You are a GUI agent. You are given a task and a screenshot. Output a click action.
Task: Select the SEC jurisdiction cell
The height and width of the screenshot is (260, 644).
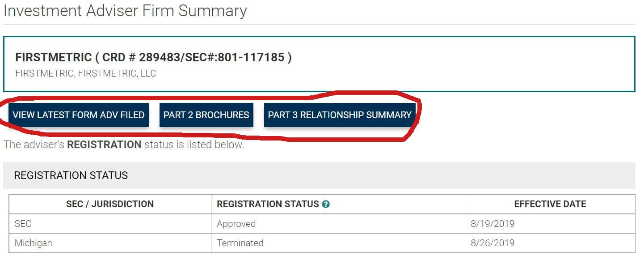[x=23, y=224]
